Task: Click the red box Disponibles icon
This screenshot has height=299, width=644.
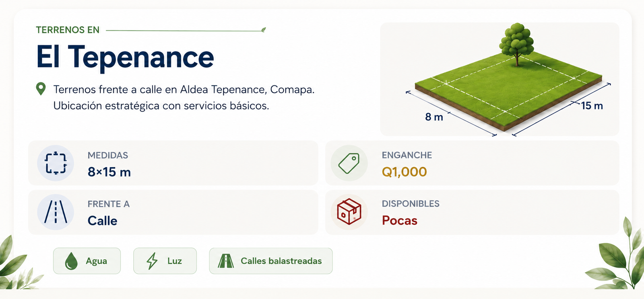Action: [x=349, y=211]
